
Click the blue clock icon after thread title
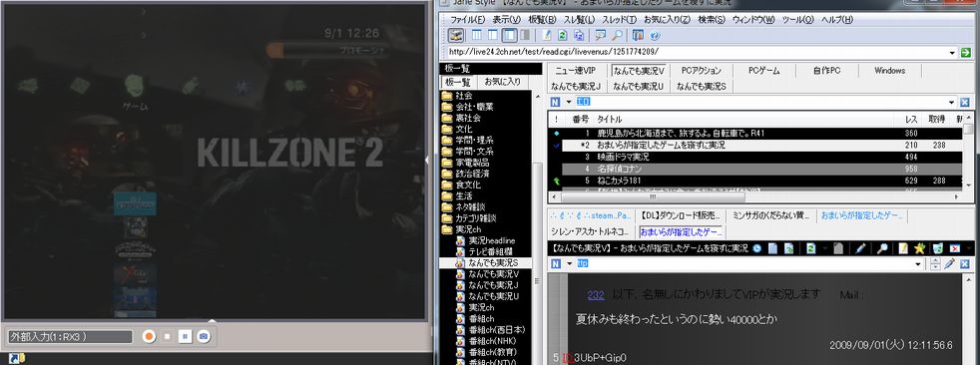tap(756, 248)
